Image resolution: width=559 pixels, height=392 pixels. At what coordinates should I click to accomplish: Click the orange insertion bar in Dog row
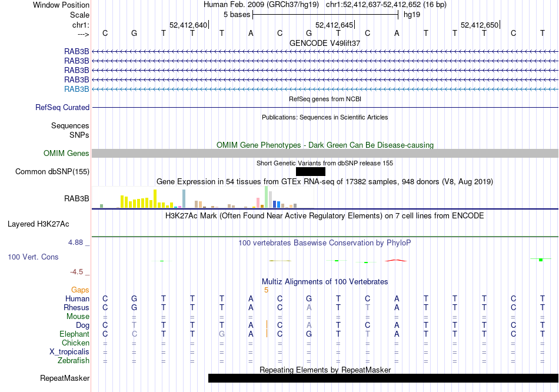coord(267,324)
